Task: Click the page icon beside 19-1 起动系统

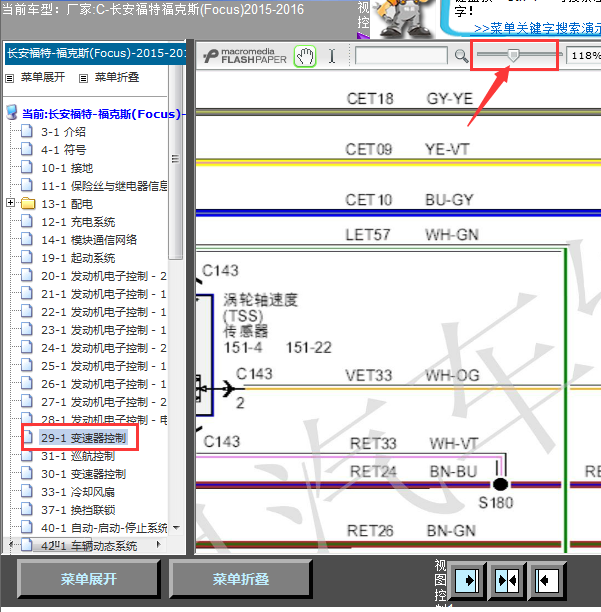Action: coord(27,257)
